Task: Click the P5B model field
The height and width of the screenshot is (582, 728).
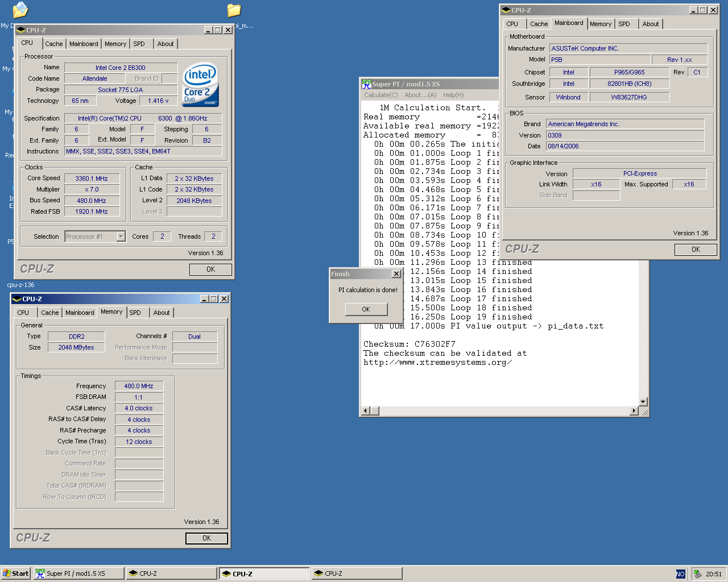Action: point(600,60)
